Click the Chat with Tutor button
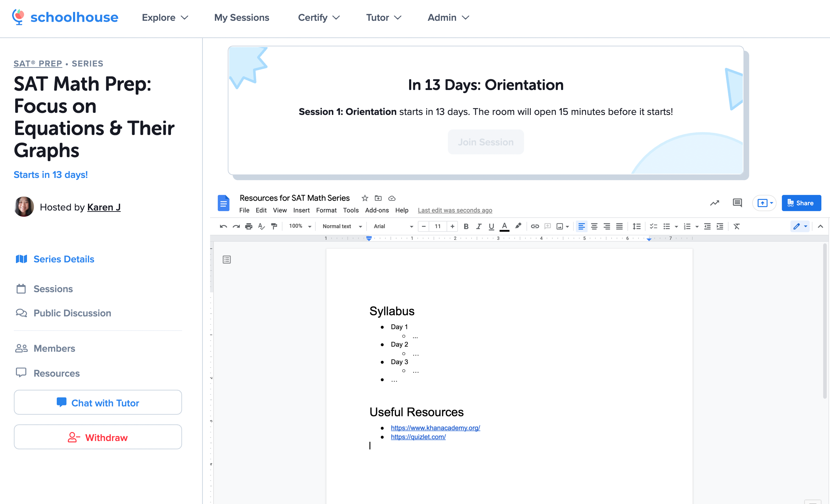The height and width of the screenshot is (504, 830). point(98,403)
